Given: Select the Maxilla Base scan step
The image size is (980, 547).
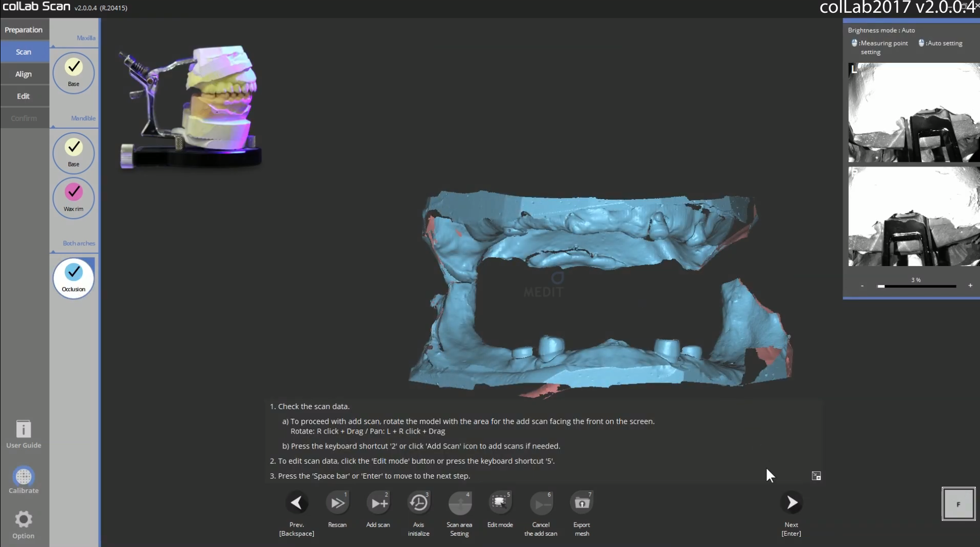Looking at the screenshot, I should tap(74, 73).
